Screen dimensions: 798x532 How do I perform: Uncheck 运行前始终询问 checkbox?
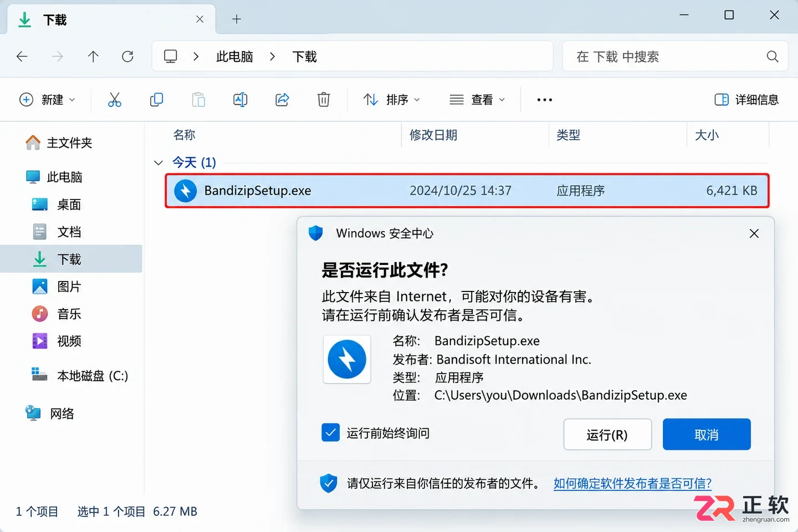(x=331, y=433)
